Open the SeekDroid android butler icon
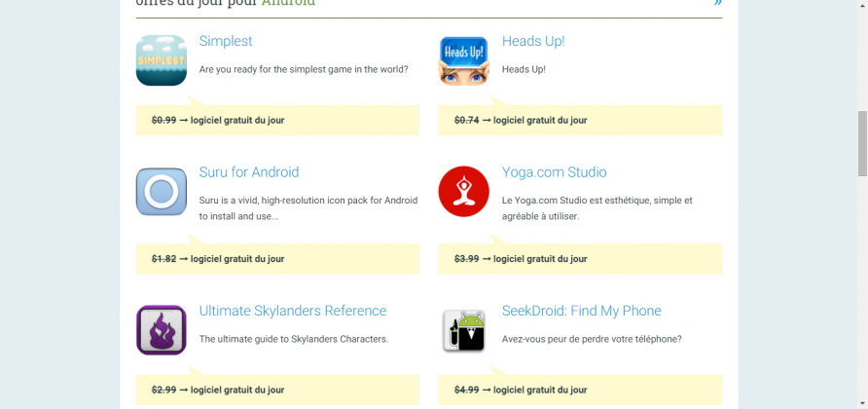The width and height of the screenshot is (868, 409). click(463, 330)
